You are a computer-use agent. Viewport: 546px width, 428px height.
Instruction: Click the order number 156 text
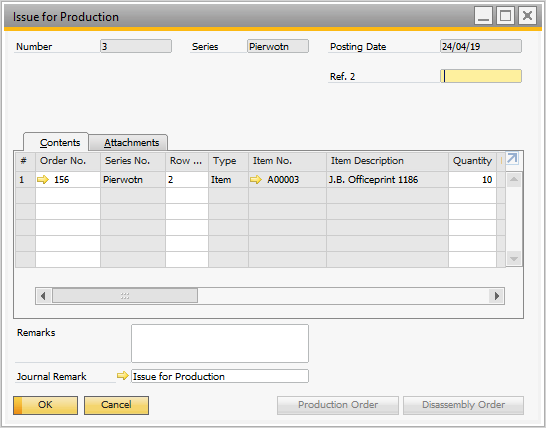point(62,180)
